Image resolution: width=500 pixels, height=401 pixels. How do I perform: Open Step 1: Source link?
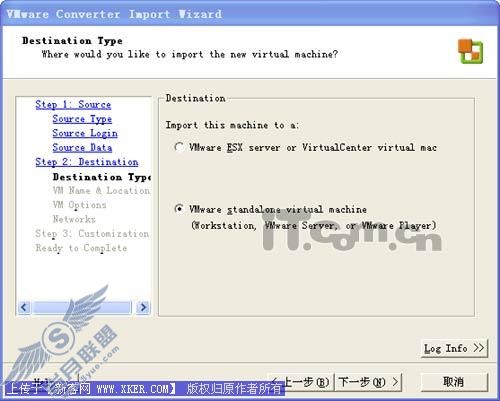click(x=73, y=105)
